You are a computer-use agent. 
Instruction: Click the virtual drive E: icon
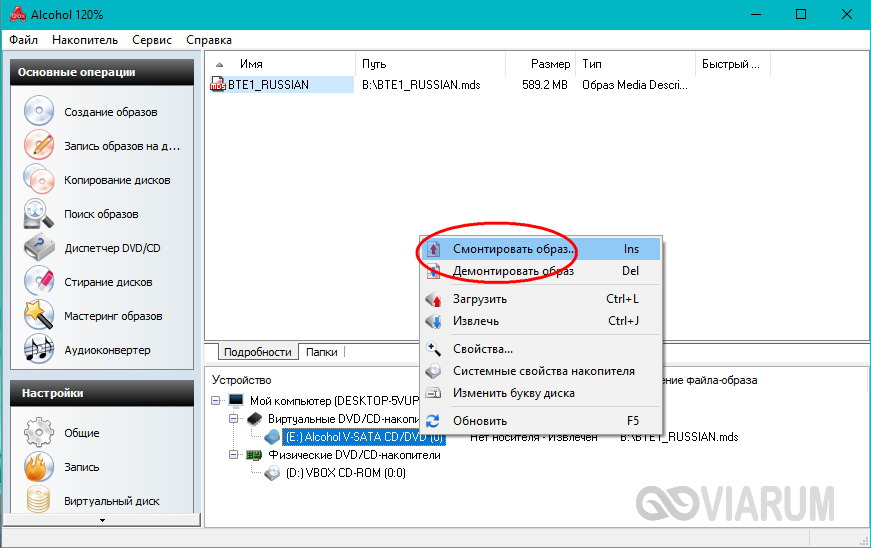click(x=272, y=437)
